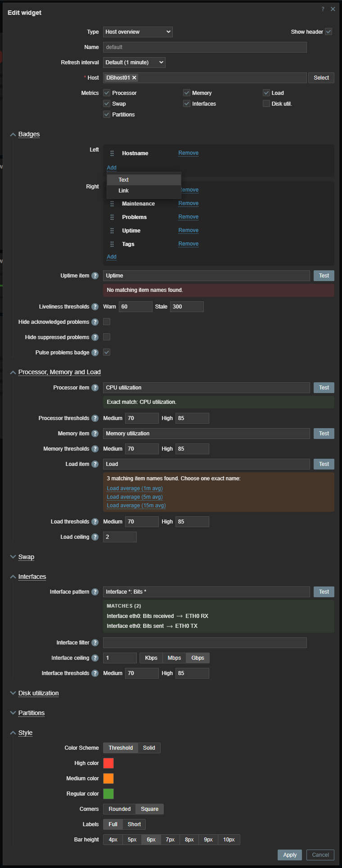
Task: Click drag handle for Hostname badge
Action: [x=112, y=153]
